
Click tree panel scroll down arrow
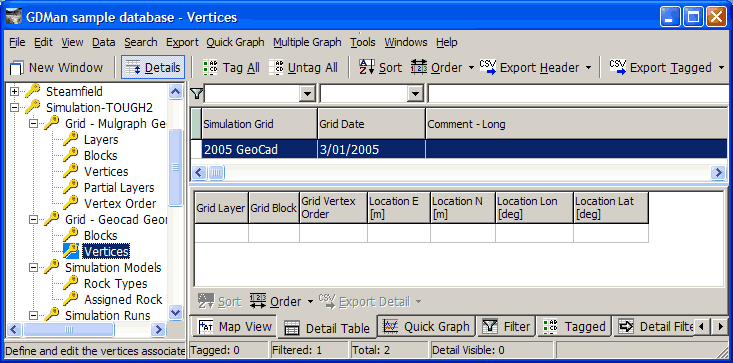pyautogui.click(x=175, y=312)
